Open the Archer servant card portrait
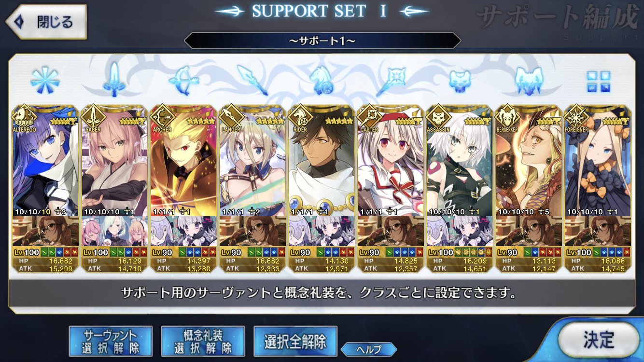644x362 pixels. [183, 161]
